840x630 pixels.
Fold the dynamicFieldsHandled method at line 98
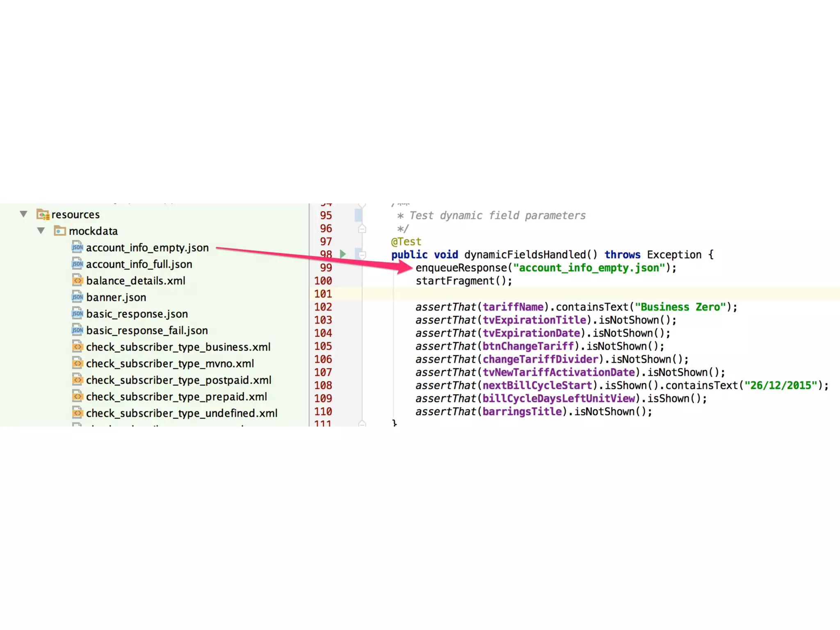[362, 255]
